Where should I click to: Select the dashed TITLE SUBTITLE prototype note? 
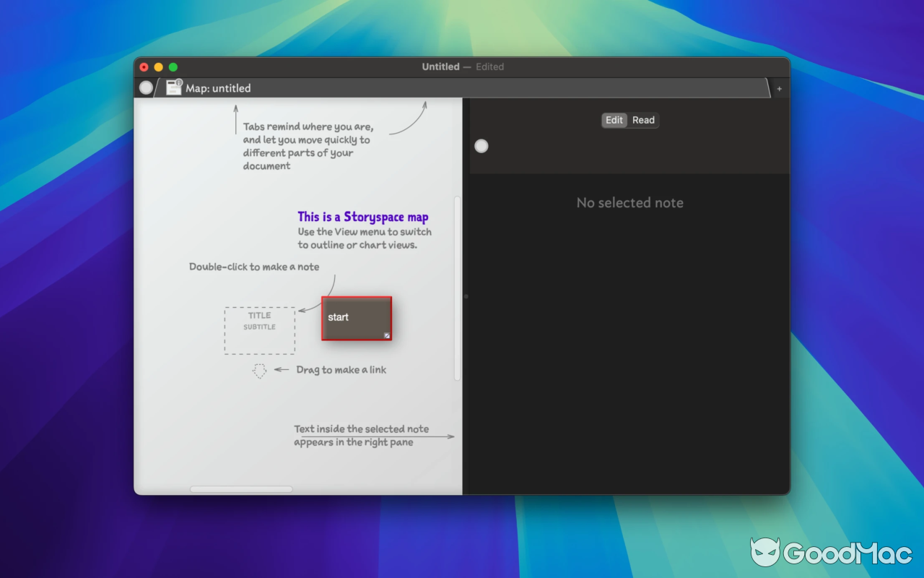(x=259, y=329)
